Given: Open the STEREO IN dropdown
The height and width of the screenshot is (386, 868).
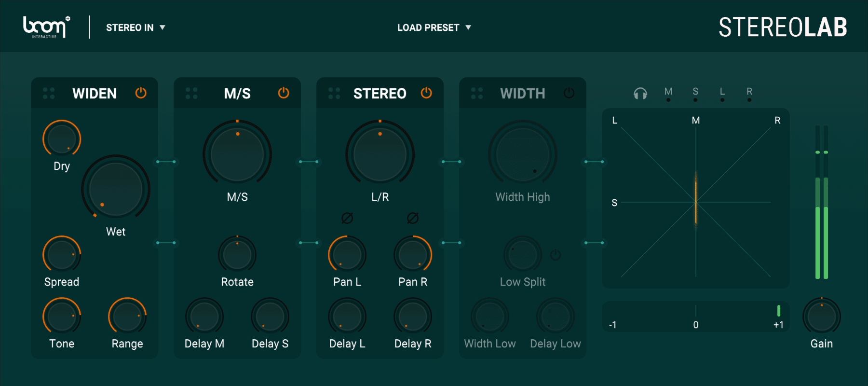Looking at the screenshot, I should click(136, 28).
